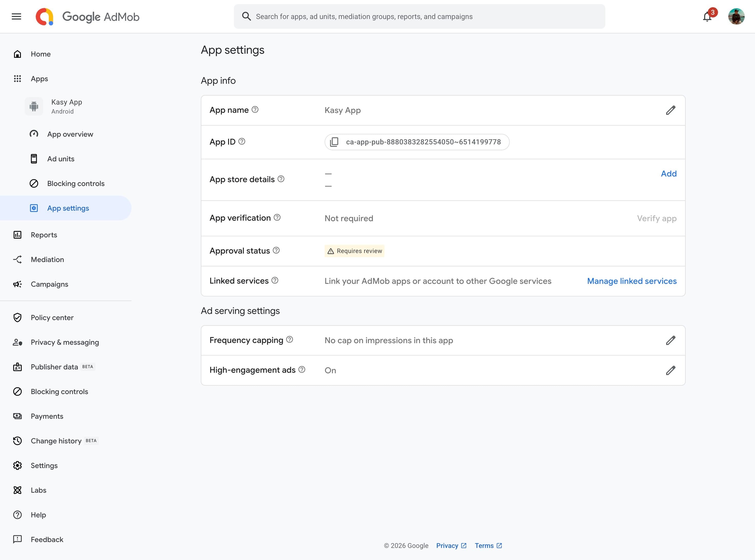Image resolution: width=755 pixels, height=560 pixels.
Task: Click the Payments icon in sidebar
Action: pyautogui.click(x=17, y=416)
